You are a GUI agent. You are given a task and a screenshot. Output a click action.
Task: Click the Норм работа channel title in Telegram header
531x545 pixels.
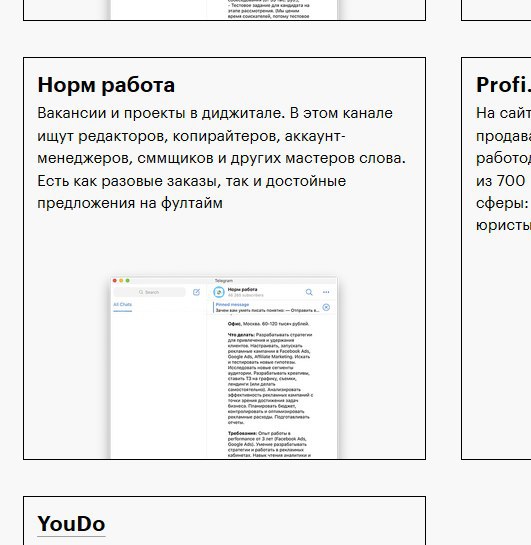[x=243, y=290]
